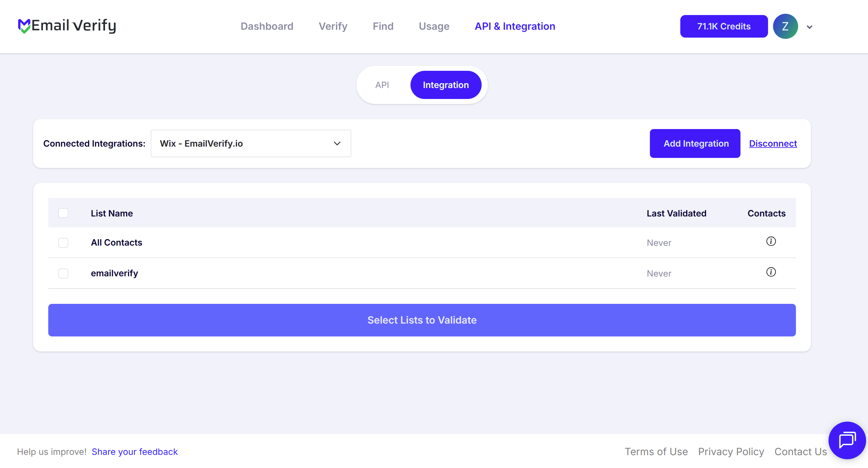Click the All Contacts list name
Viewport: 868px width, 468px height.
pyautogui.click(x=116, y=242)
